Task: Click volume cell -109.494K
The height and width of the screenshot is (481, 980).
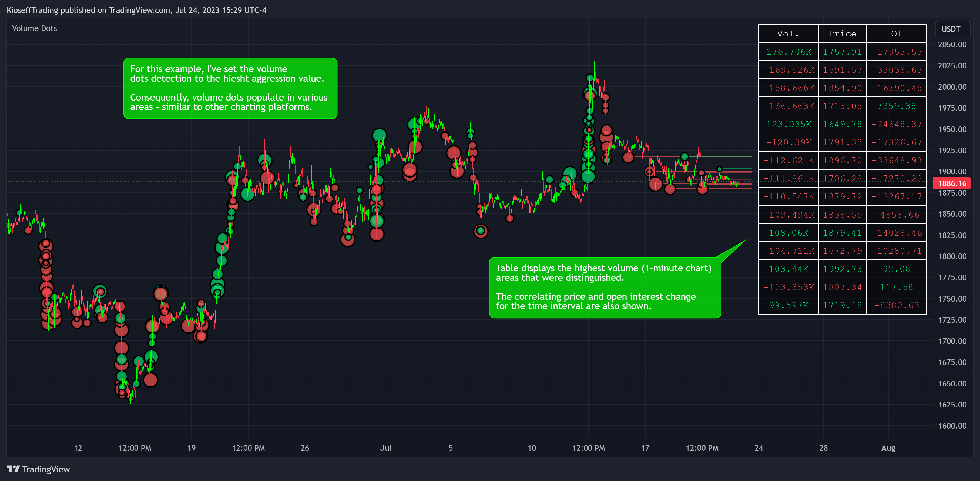Action: pos(788,215)
